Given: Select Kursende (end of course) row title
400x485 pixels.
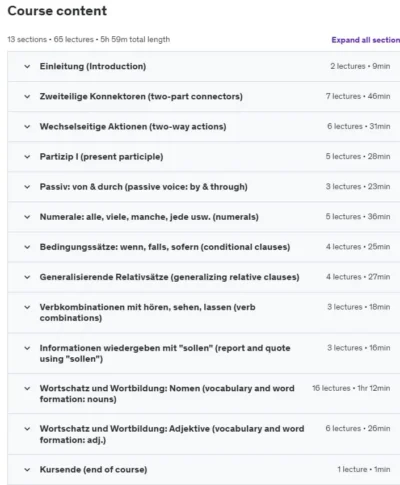Looking at the screenshot, I should (x=93, y=470).
